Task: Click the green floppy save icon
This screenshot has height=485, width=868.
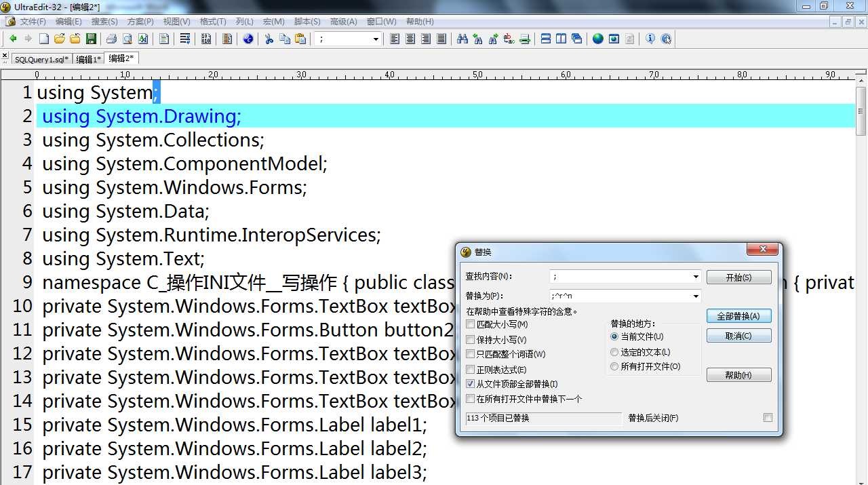Action: pos(91,39)
